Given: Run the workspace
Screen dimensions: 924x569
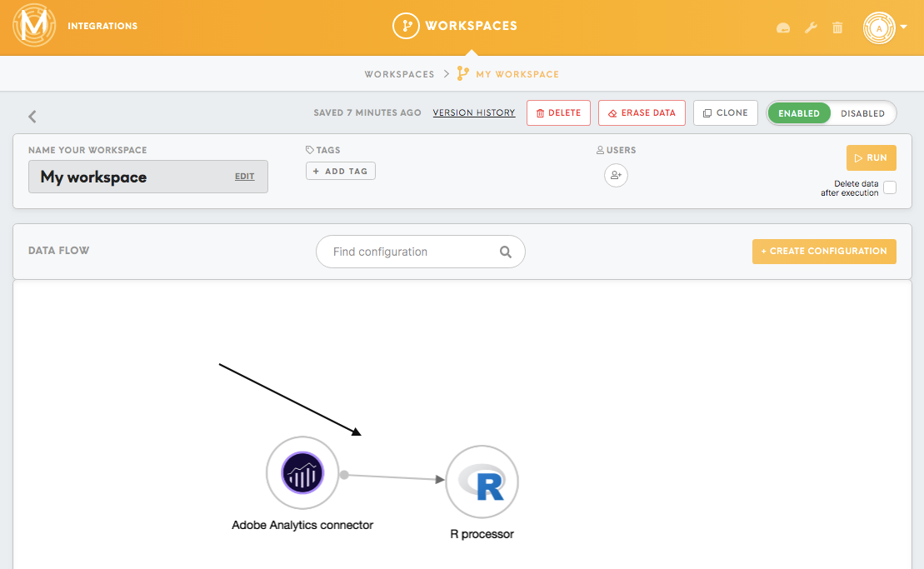Looking at the screenshot, I should coord(871,157).
